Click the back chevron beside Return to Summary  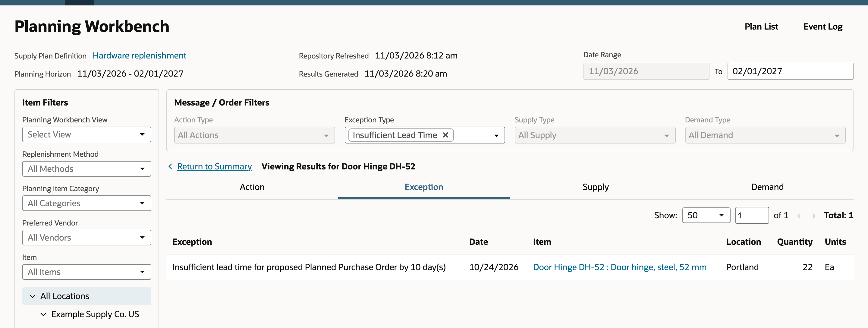(x=171, y=166)
